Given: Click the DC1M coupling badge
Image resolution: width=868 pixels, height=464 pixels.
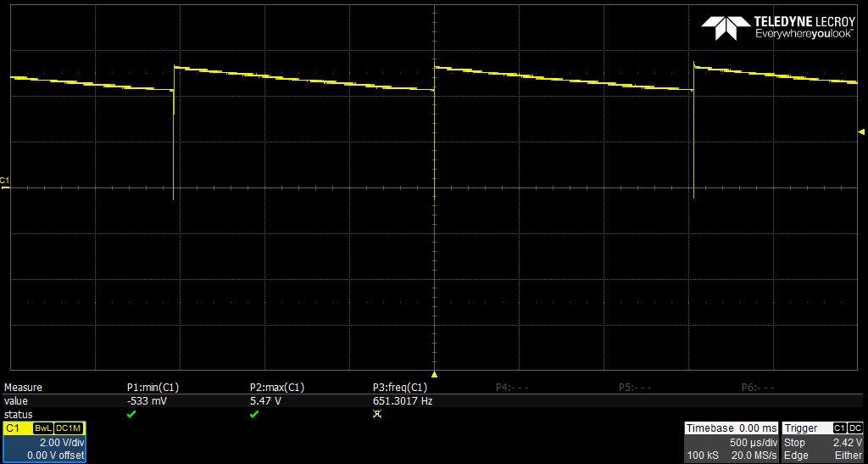Looking at the screenshot, I should 69,428.
